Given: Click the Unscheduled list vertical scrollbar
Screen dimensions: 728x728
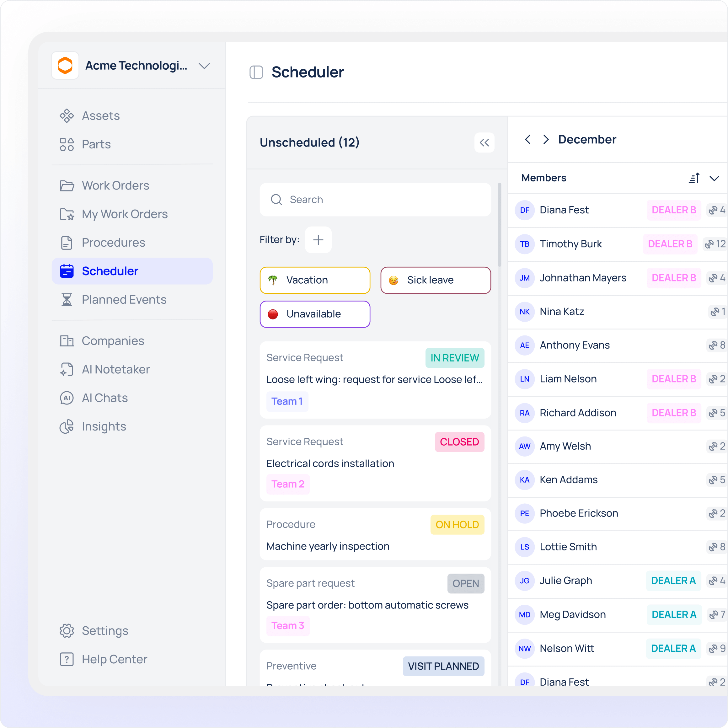Looking at the screenshot, I should tap(500, 225).
